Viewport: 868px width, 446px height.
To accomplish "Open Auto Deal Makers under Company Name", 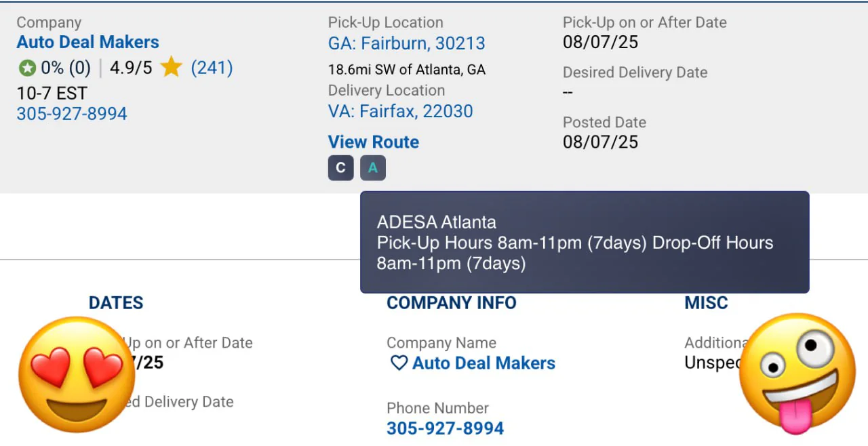I will coord(484,363).
